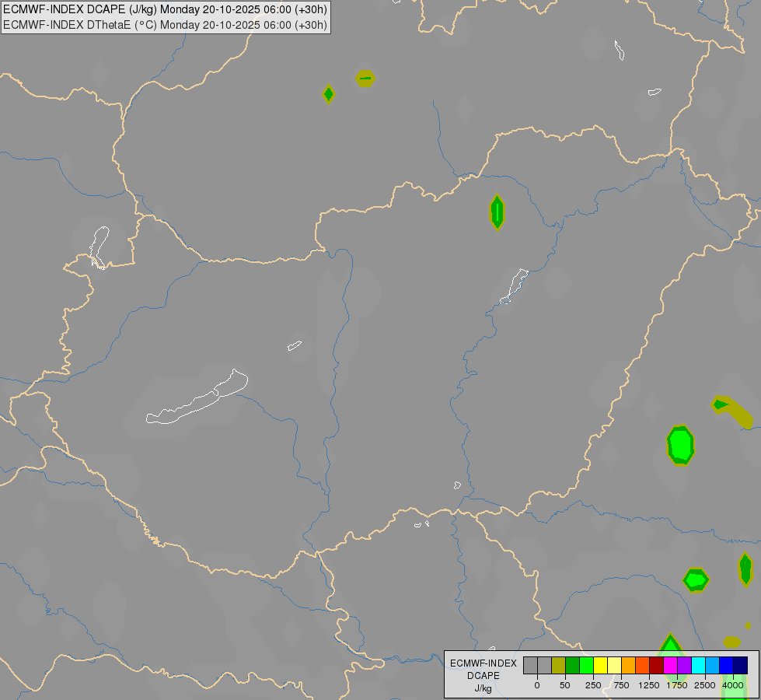Click the "ECMWF-INDEX DThetaE (°C)" title line
The image size is (761, 700).
pyautogui.click(x=165, y=25)
